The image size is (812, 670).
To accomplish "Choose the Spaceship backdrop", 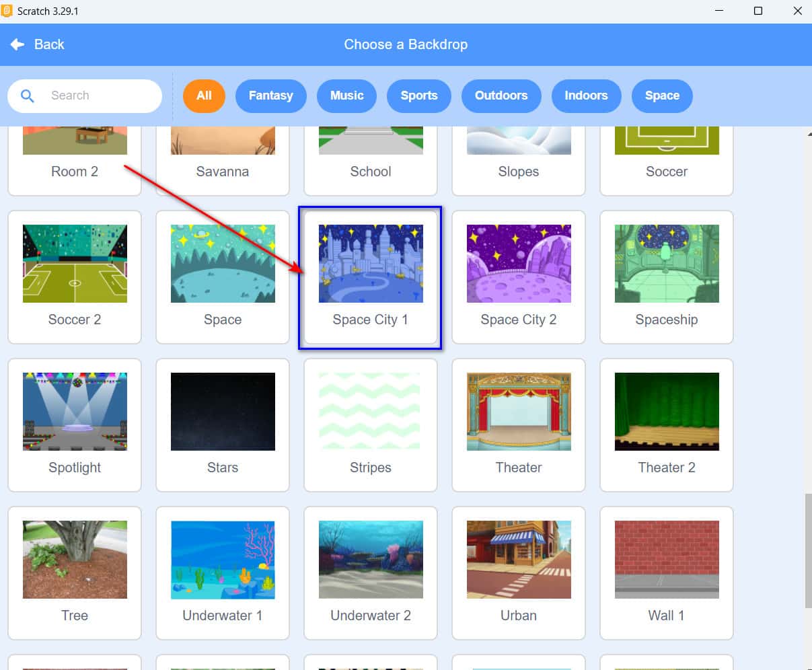I will [x=667, y=276].
